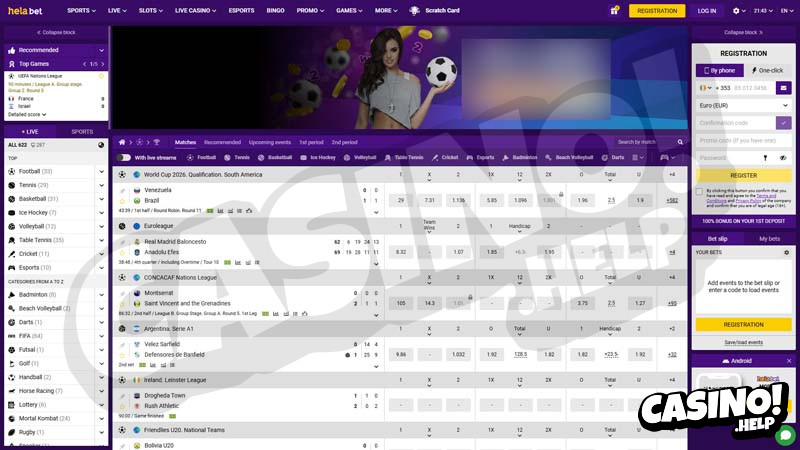The image size is (800, 450).
Task: Filter by Tennis in sport filter bar
Action: pos(237,158)
